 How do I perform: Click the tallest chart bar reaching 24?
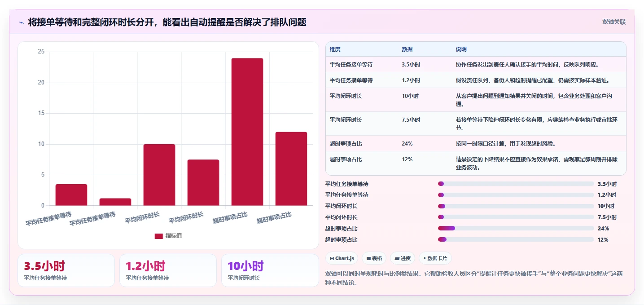pyautogui.click(x=247, y=132)
